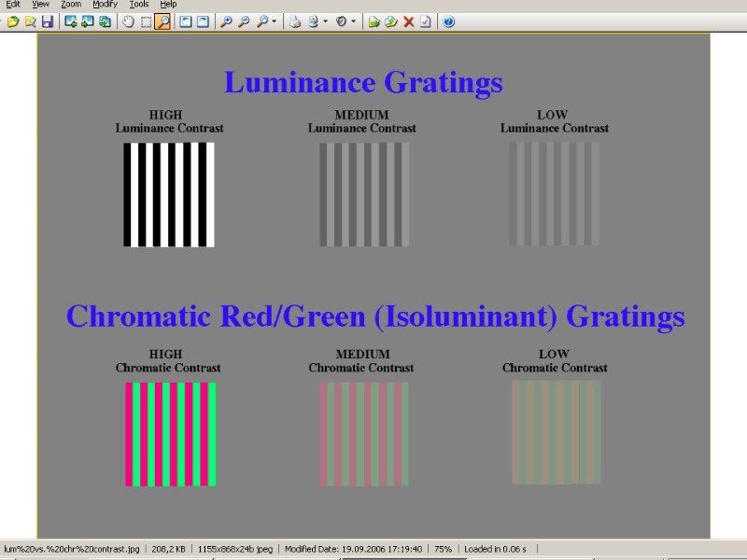Click the 1155x868x24b jpeg dimensions text
Viewport: 747px width, 560px height.
click(x=234, y=549)
